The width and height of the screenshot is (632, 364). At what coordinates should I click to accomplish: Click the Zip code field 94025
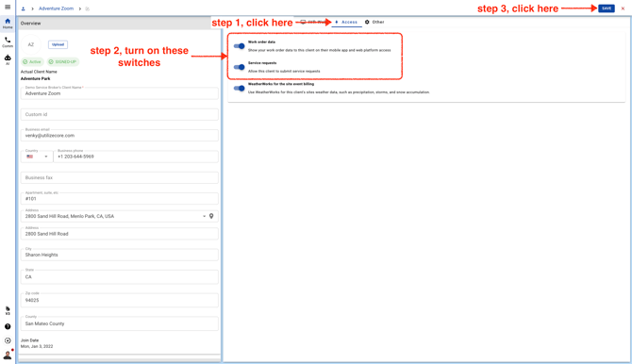(x=119, y=300)
